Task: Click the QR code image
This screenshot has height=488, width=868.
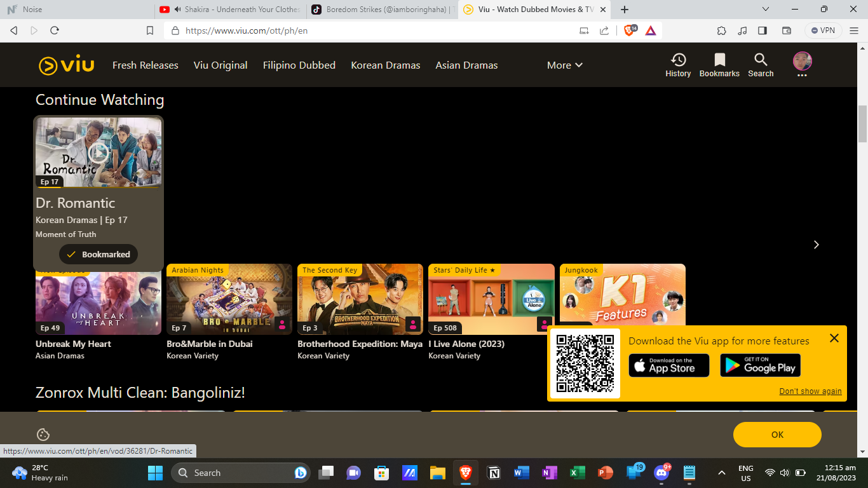Action: [585, 363]
